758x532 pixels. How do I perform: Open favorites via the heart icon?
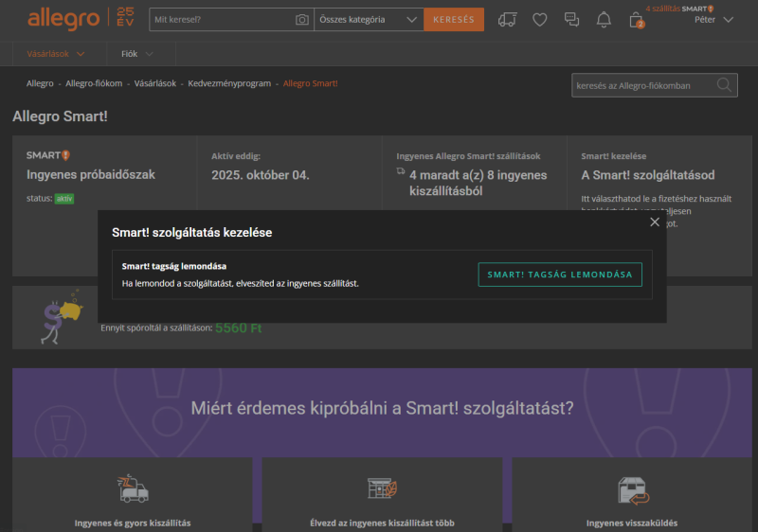[539, 20]
